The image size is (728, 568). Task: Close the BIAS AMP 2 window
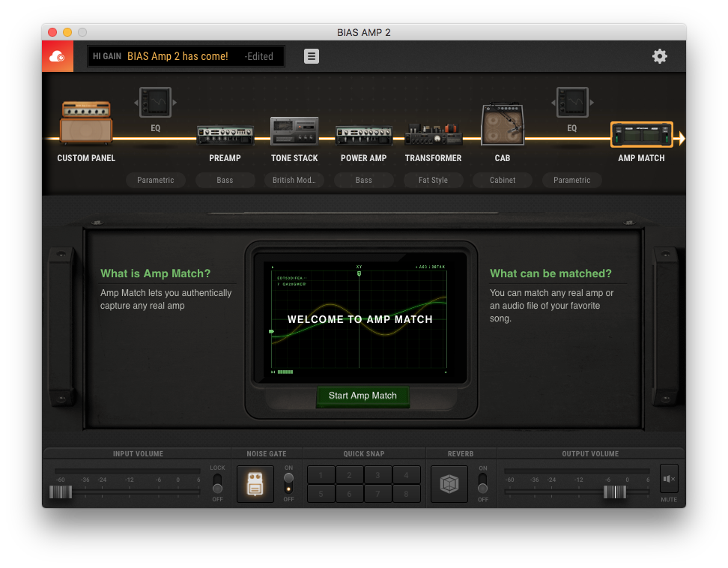tap(52, 32)
